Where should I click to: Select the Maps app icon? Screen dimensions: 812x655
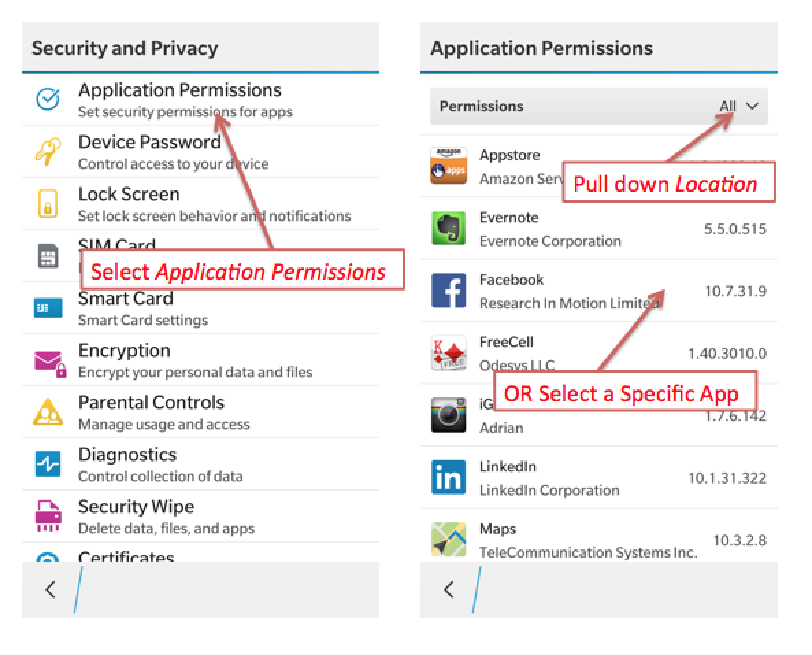point(448,539)
